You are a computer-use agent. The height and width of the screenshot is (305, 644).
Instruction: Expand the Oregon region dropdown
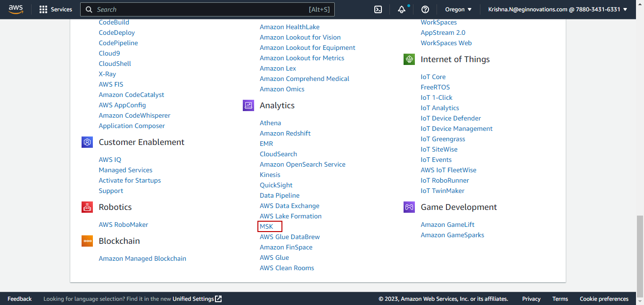click(x=458, y=9)
